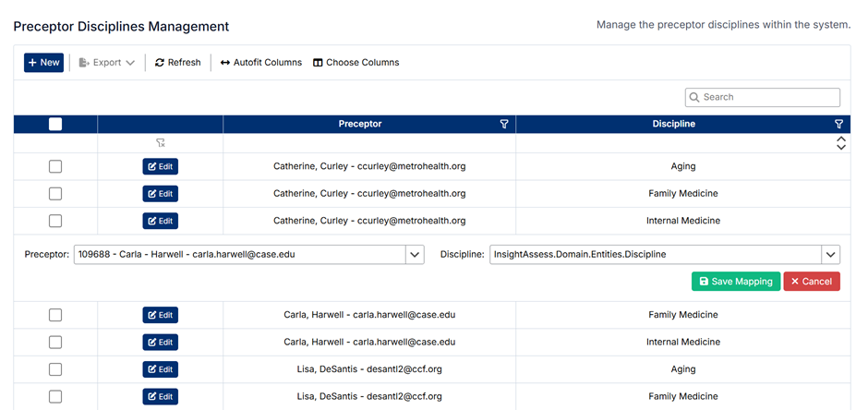Click the filter icon in Discipline column header
868x410 pixels.
838,124
